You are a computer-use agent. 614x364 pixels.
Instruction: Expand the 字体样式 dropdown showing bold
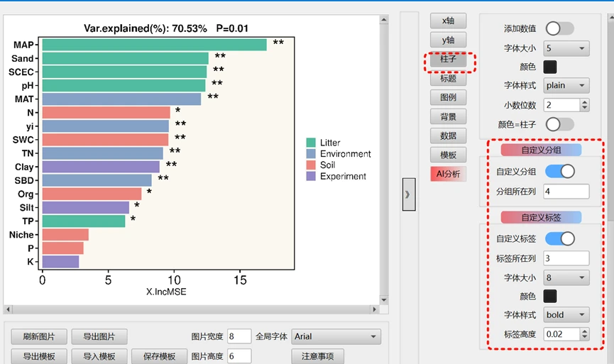566,314
